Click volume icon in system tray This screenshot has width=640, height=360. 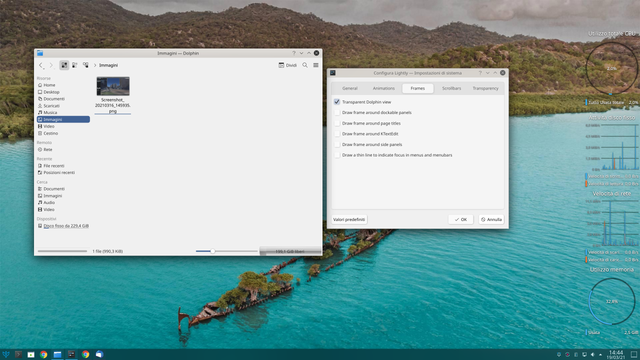pyautogui.click(x=593, y=354)
